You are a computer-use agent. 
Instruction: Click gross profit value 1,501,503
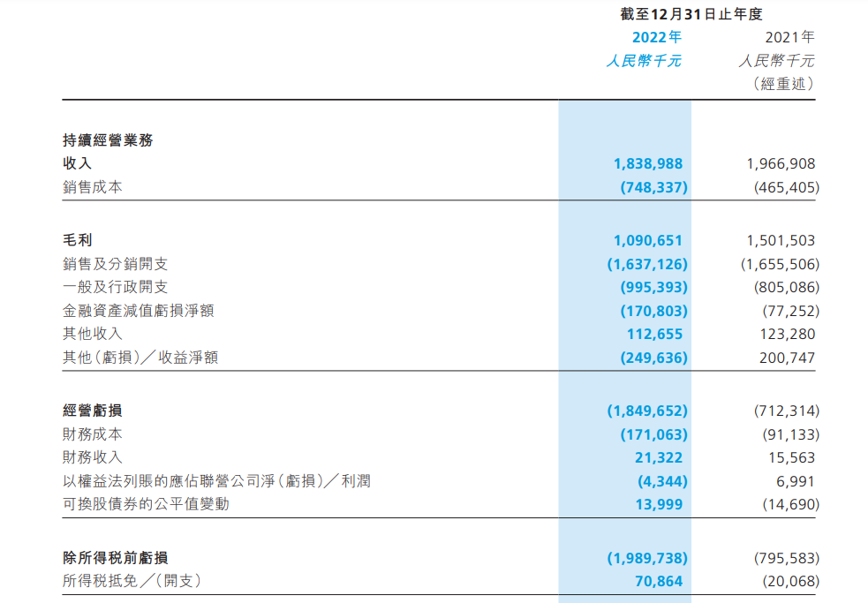click(x=781, y=241)
